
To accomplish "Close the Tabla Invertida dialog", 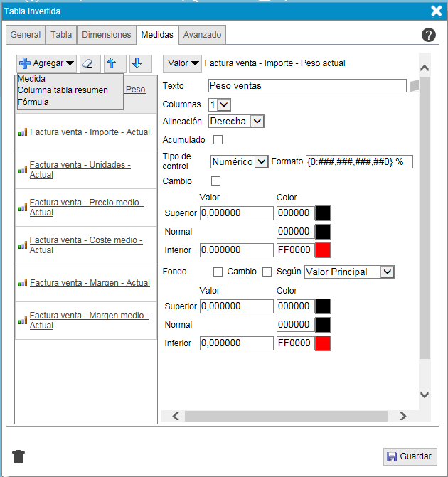I will (x=436, y=11).
